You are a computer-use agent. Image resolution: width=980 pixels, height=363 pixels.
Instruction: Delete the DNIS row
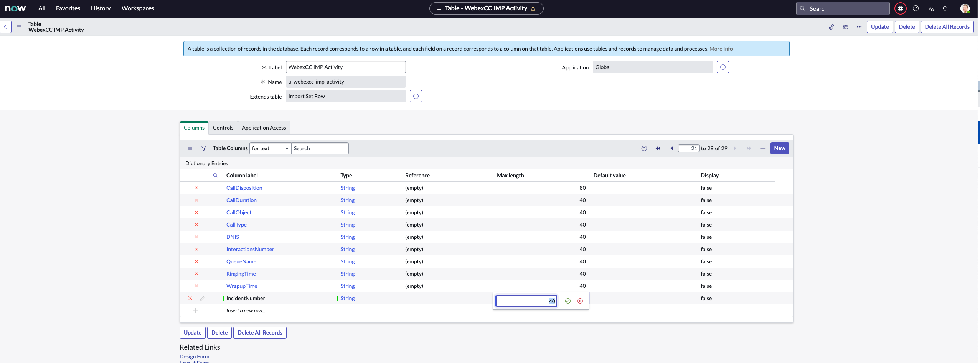click(x=196, y=237)
